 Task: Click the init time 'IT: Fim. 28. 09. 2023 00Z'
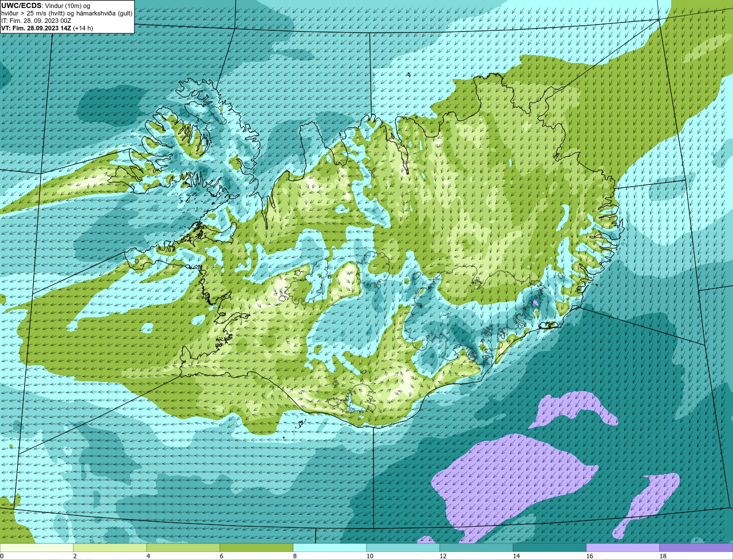37,21
